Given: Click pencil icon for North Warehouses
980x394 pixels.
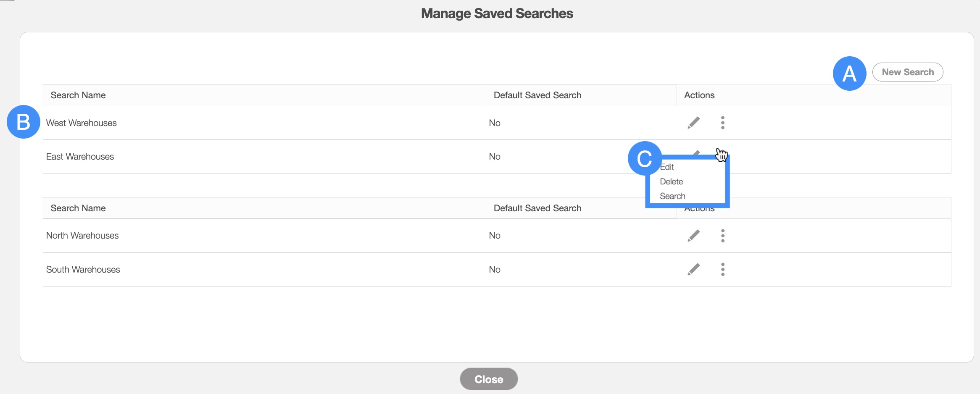Looking at the screenshot, I should (693, 236).
